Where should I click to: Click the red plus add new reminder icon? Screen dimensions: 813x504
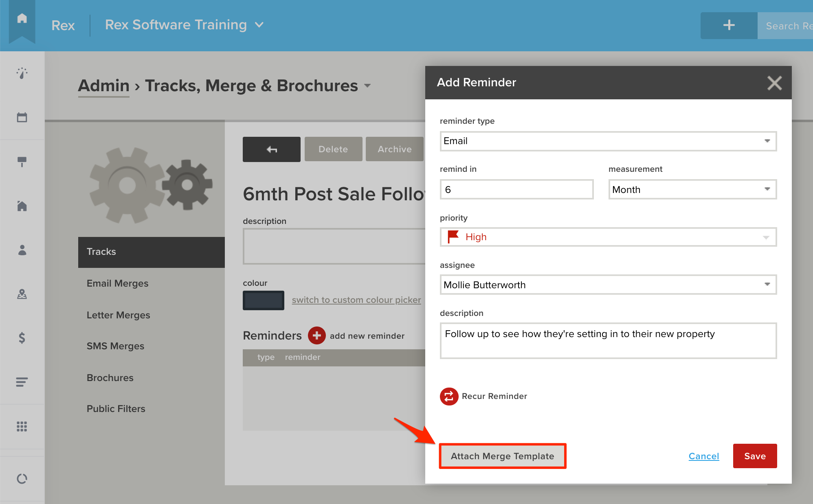click(x=316, y=335)
